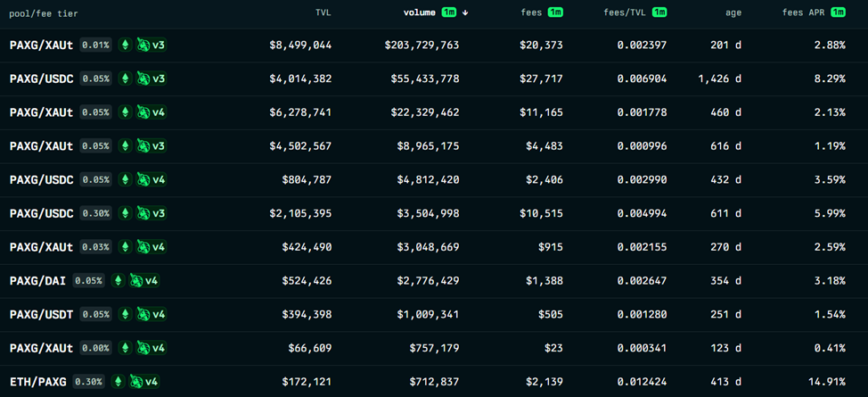This screenshot has height=397, width=868.
Task: Click the 0.00% fee tier badge
Action: click(x=95, y=348)
